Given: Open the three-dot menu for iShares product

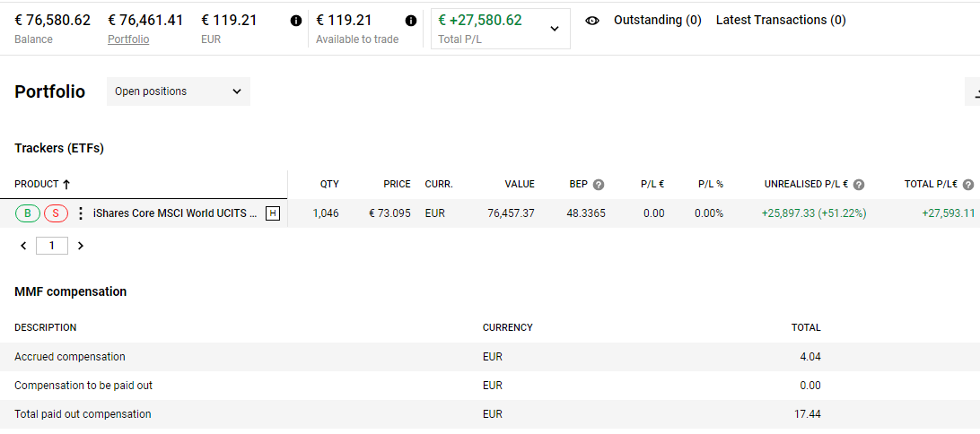Looking at the screenshot, I should point(80,213).
